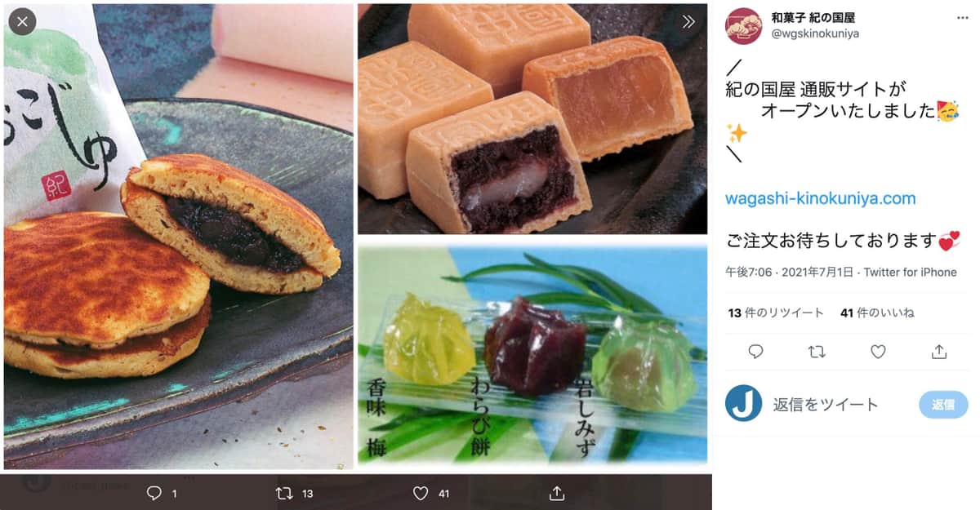Click reply speech bubble icon below images
980x510 pixels.
coord(154,493)
